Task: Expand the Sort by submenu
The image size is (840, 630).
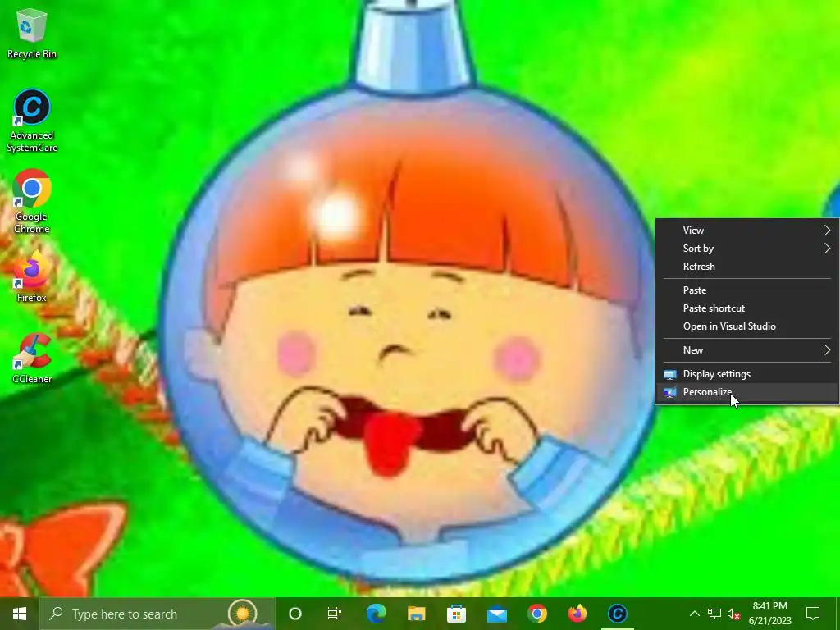Action: point(747,249)
